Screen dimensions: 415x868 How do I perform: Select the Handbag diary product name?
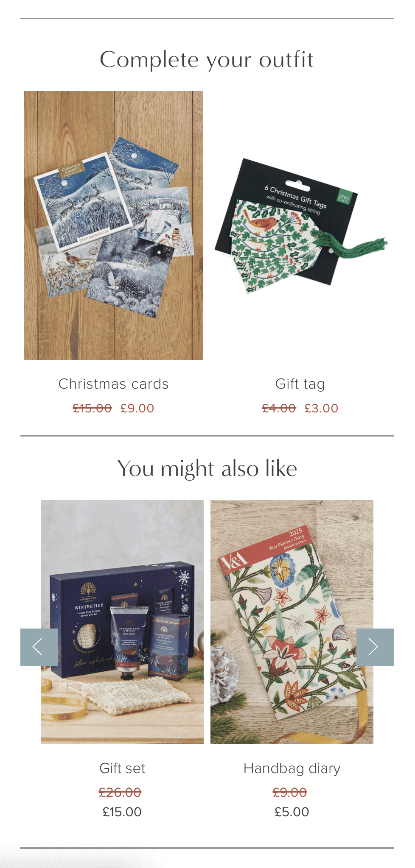point(292,768)
